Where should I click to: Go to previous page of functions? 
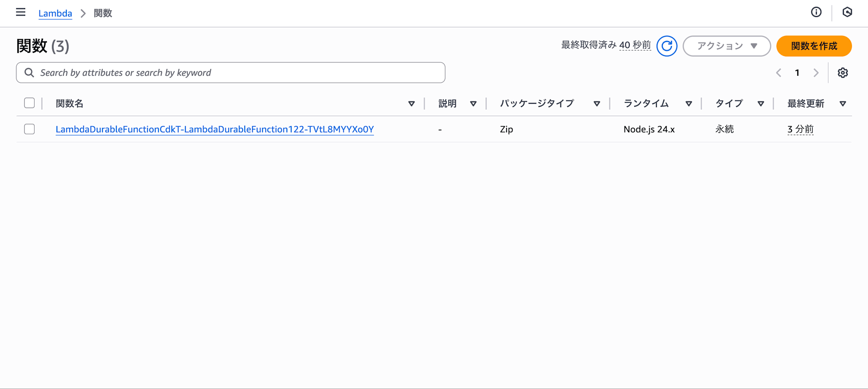pyautogui.click(x=779, y=73)
